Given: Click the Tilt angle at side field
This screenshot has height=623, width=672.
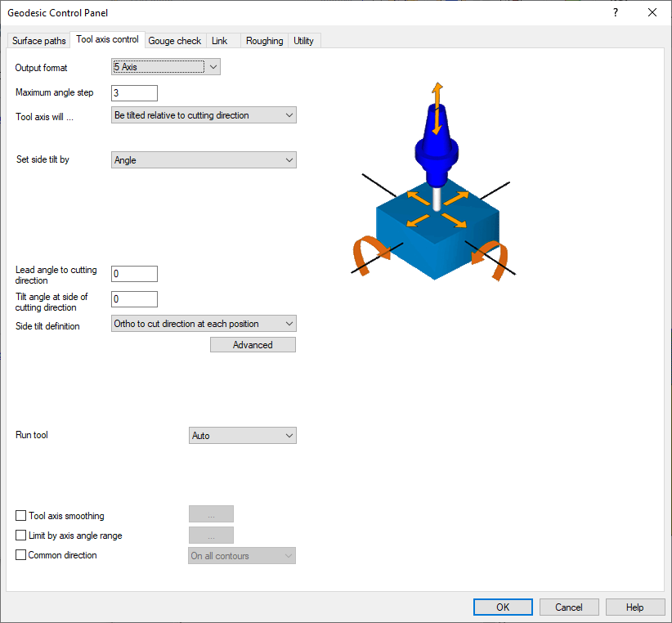Looking at the screenshot, I should 135,299.
